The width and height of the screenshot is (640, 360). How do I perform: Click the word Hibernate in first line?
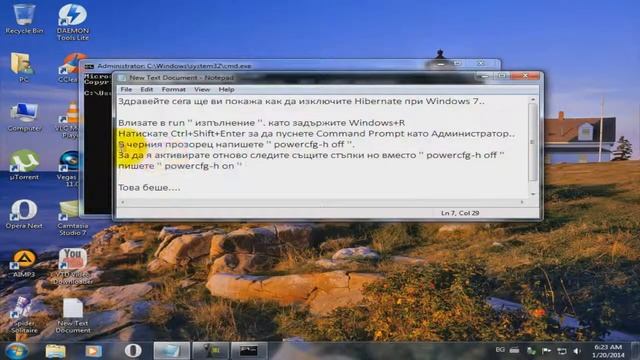click(x=378, y=101)
